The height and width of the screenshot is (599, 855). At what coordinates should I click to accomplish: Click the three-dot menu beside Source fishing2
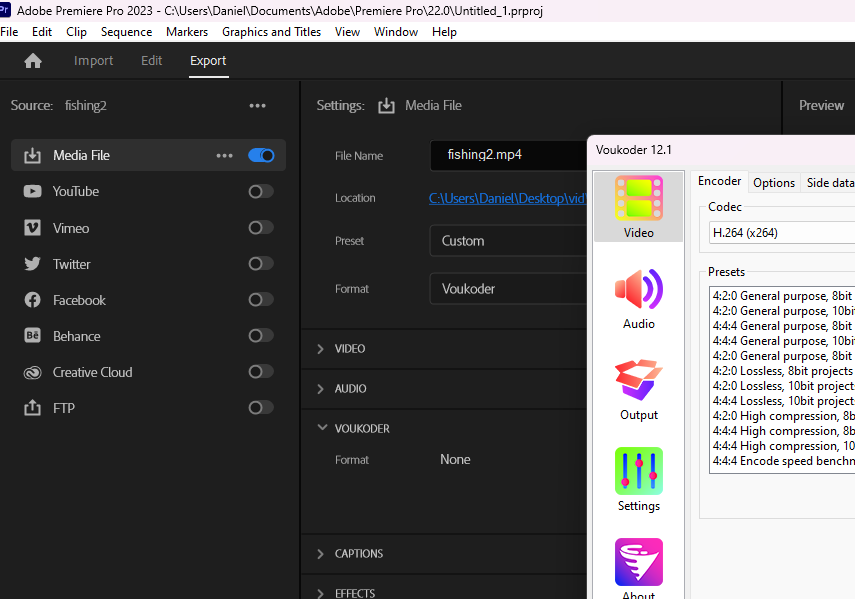tap(258, 106)
